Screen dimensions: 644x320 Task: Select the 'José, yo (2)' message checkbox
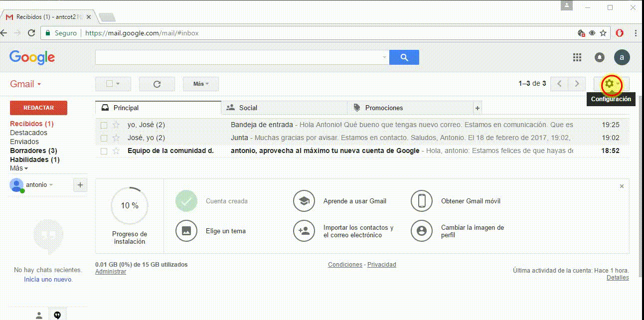click(x=104, y=138)
